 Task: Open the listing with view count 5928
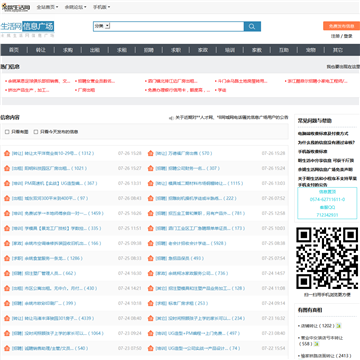[x=191, y=243]
